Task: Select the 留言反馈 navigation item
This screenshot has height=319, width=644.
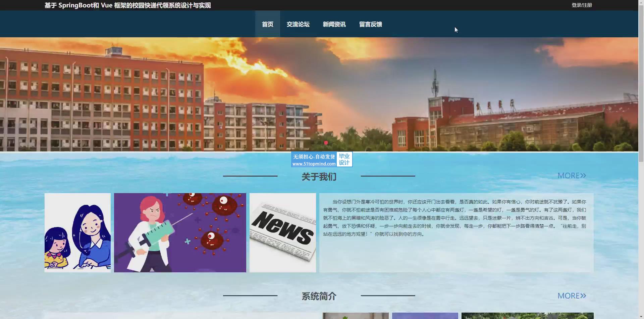Action: tap(370, 24)
